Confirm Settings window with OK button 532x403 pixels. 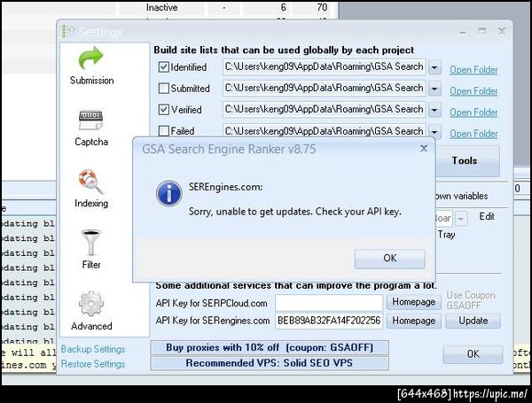pyautogui.click(x=473, y=354)
